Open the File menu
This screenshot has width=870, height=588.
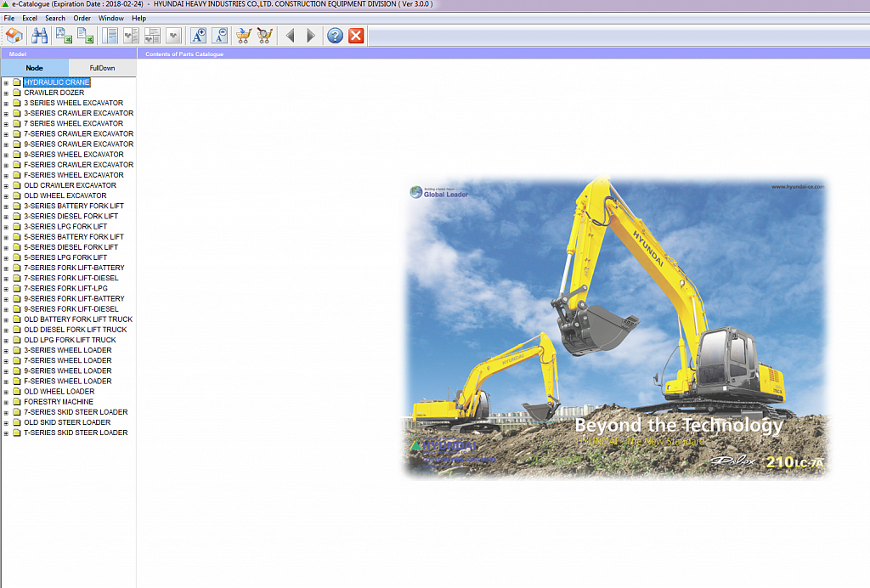9,19
